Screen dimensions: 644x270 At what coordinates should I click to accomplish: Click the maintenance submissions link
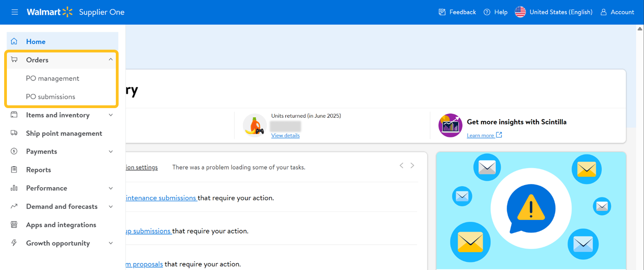coord(161,198)
